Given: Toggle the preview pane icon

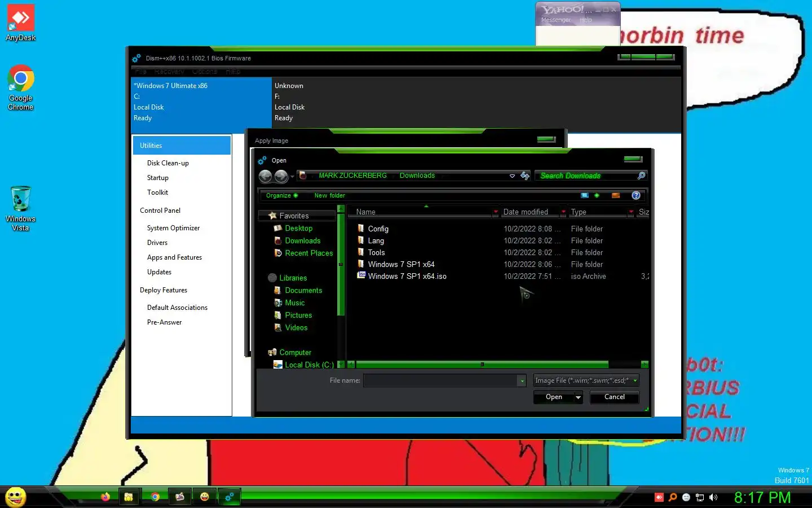Looking at the screenshot, I should [x=616, y=195].
